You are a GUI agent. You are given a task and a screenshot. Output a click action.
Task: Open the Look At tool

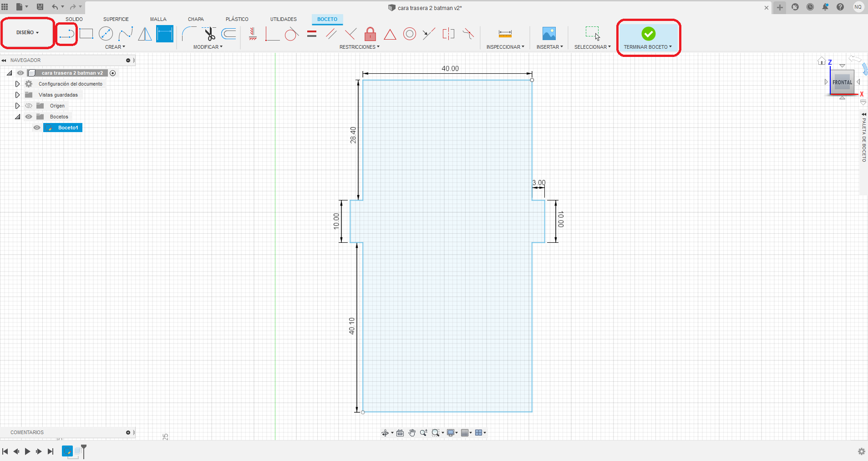[x=400, y=433]
